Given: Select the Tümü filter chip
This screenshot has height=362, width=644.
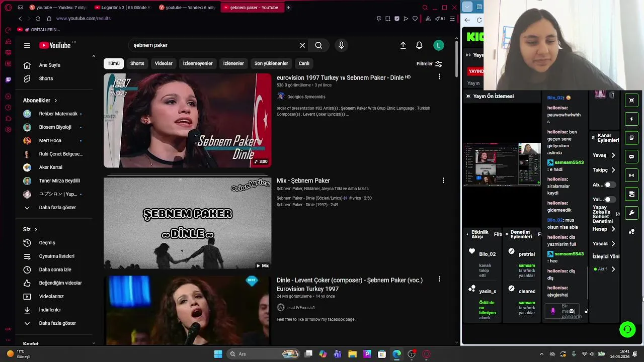Looking at the screenshot, I should pyautogui.click(x=114, y=63).
